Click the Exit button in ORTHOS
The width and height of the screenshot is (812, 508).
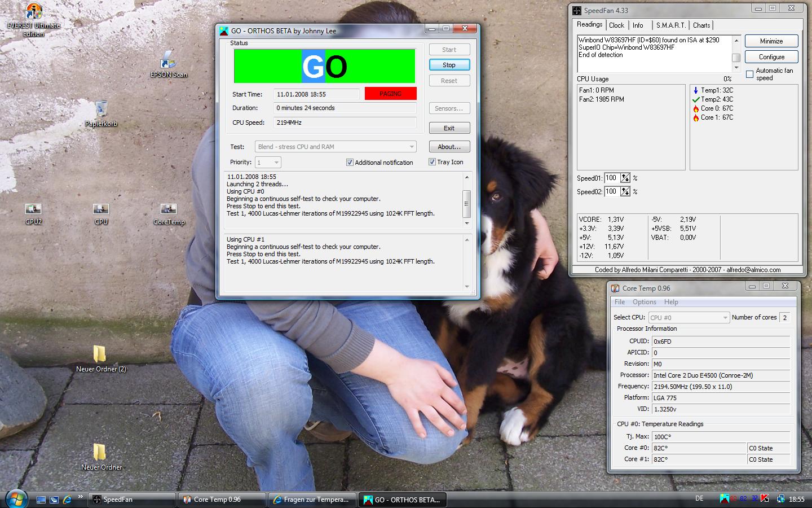(x=449, y=128)
